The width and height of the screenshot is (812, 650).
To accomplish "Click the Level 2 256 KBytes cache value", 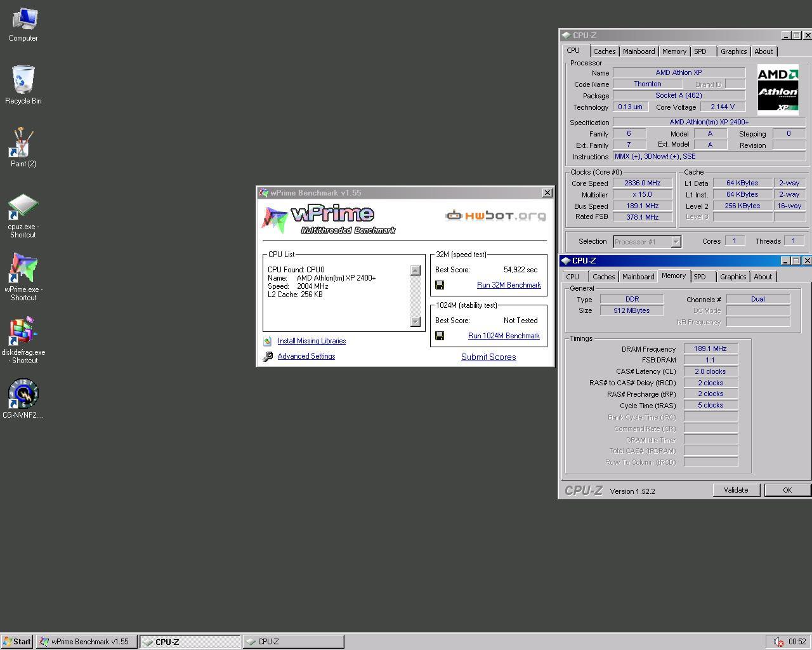I will [x=743, y=206].
